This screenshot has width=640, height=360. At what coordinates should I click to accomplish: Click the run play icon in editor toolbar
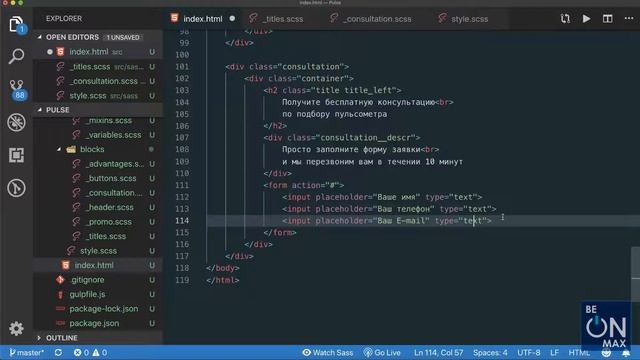click(586, 19)
